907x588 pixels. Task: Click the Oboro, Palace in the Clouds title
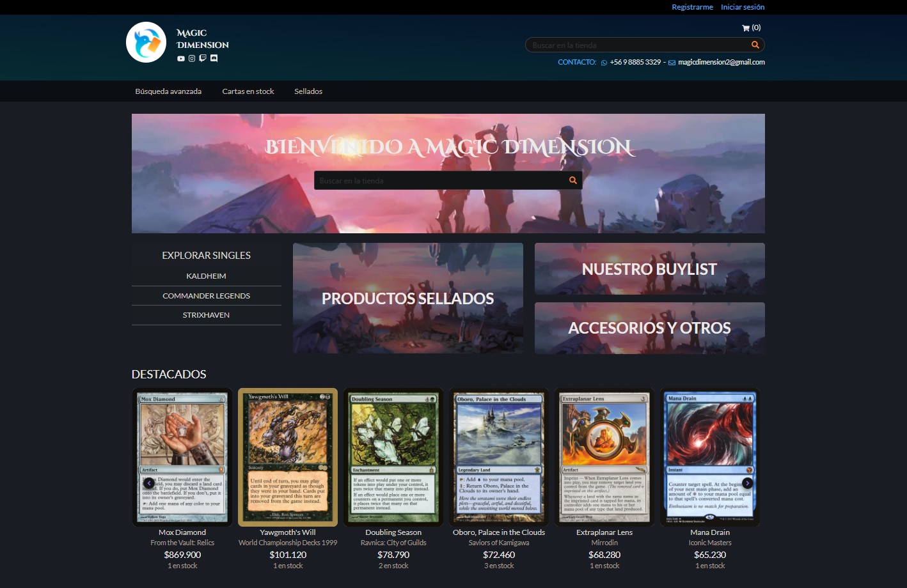click(x=499, y=532)
